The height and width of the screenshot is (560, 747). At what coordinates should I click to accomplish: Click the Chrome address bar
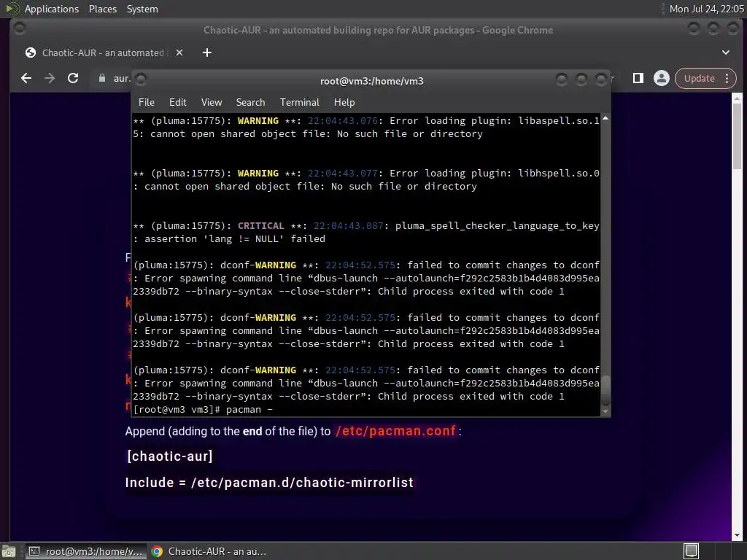pyautogui.click(x=121, y=78)
